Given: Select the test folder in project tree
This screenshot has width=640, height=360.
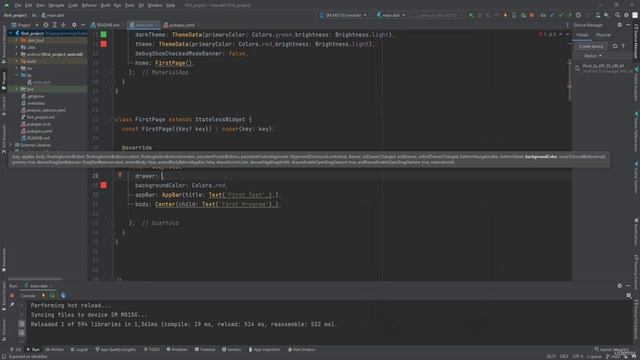Looking at the screenshot, I should 28,89.
